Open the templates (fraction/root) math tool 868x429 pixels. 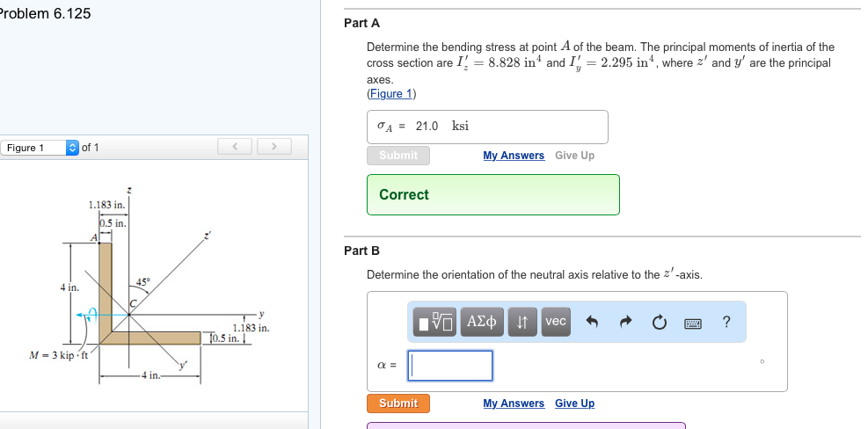[434, 322]
